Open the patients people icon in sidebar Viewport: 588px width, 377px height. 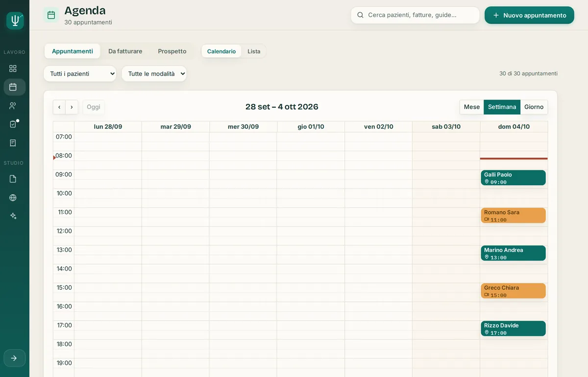pos(13,105)
